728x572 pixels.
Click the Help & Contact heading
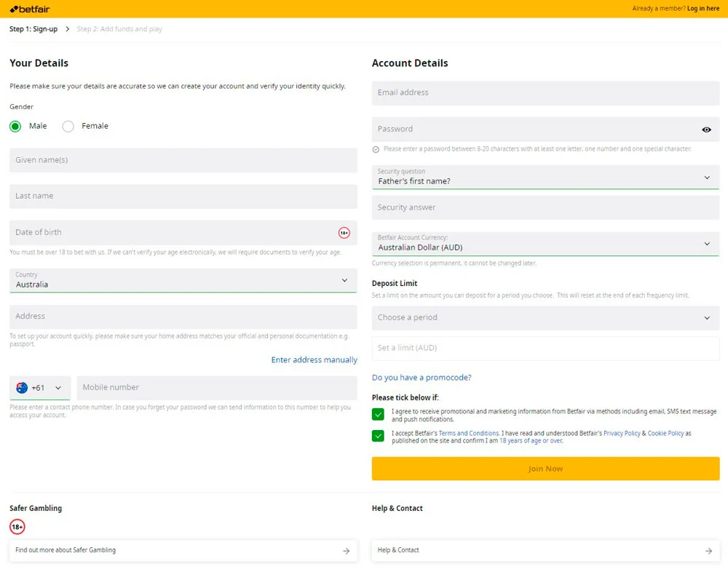point(397,509)
